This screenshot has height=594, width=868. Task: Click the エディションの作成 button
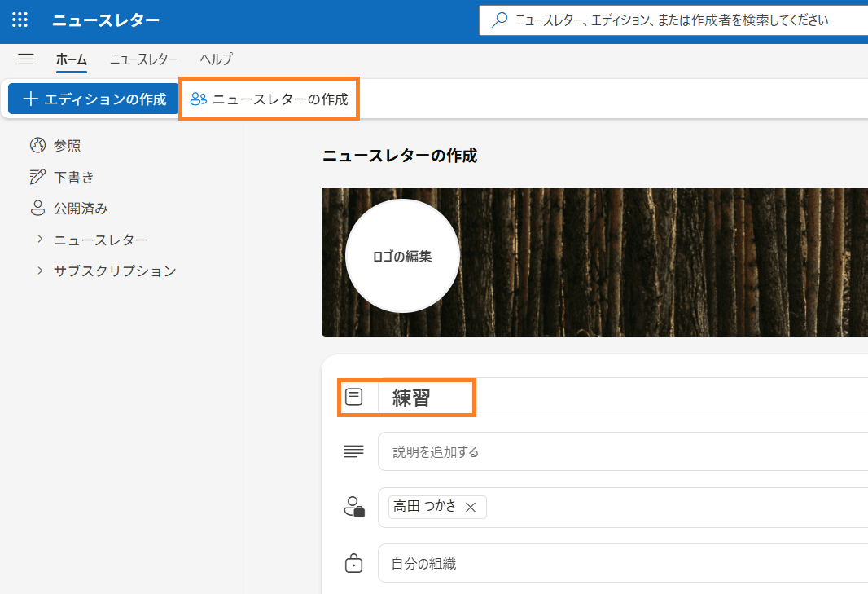[94, 99]
